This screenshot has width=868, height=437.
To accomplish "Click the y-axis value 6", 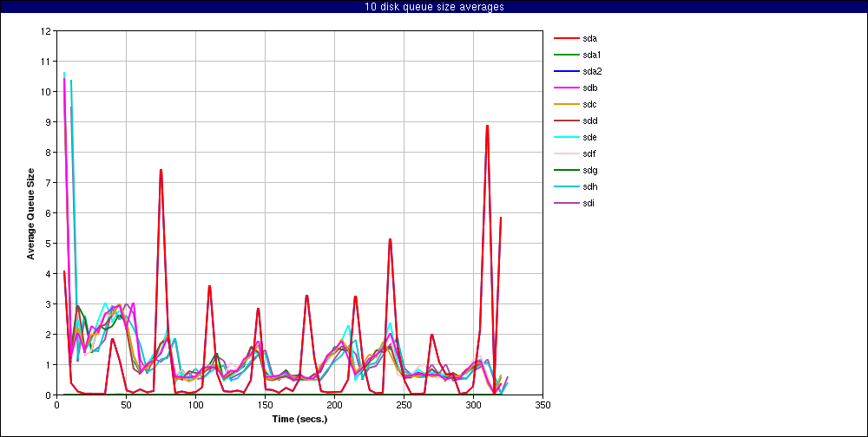I will (49, 213).
